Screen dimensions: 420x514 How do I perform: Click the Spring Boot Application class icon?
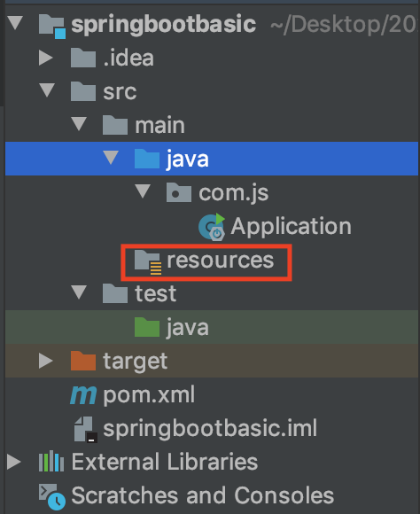(x=212, y=227)
